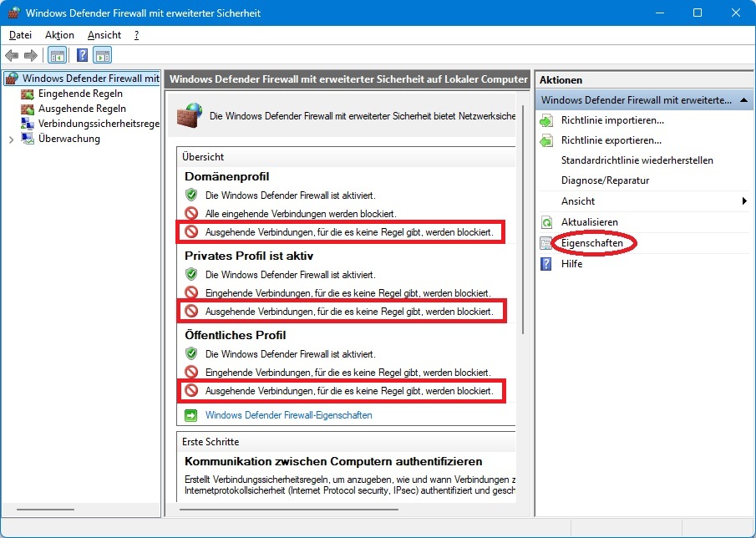Open the Windows Defender Firewall-Eigenschaften link

(x=289, y=415)
